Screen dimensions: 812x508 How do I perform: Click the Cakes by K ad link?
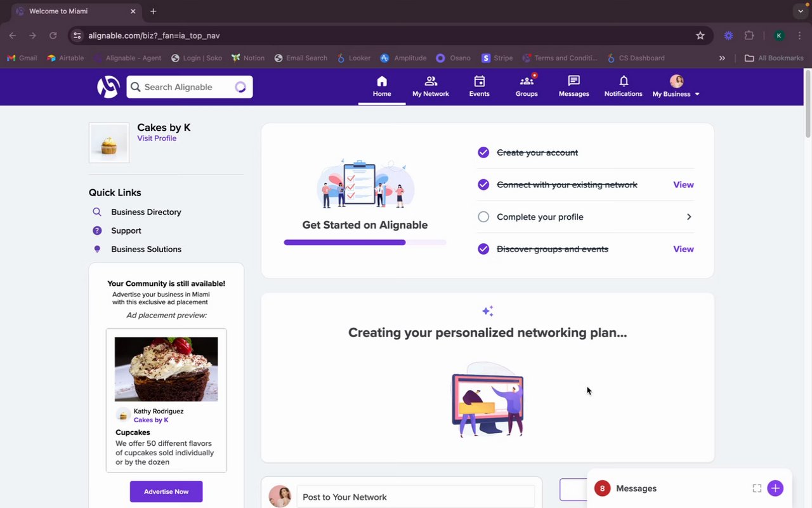pos(151,420)
